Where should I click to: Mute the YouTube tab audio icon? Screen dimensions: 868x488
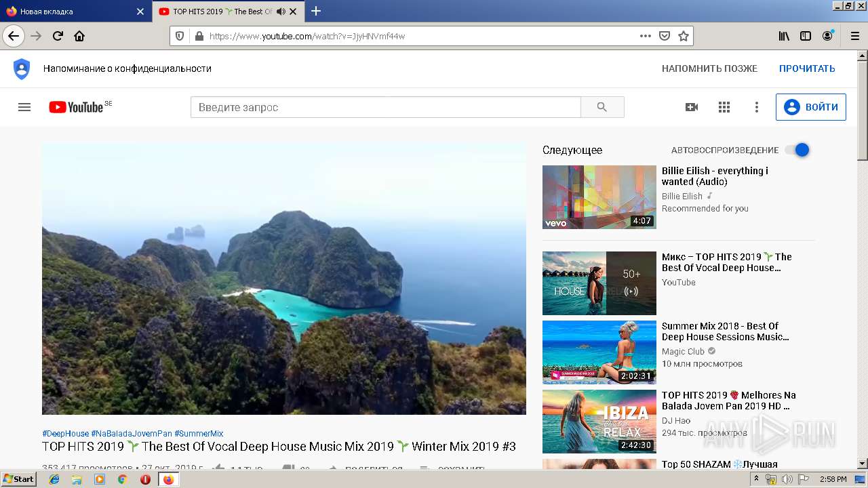click(281, 12)
